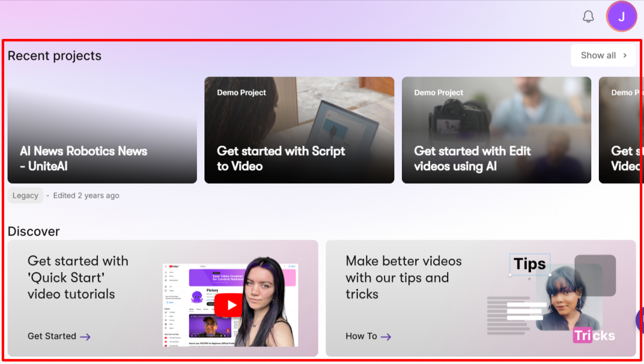
Task: Open the partially visible fourth demo project
Action: pyautogui.click(x=620, y=130)
